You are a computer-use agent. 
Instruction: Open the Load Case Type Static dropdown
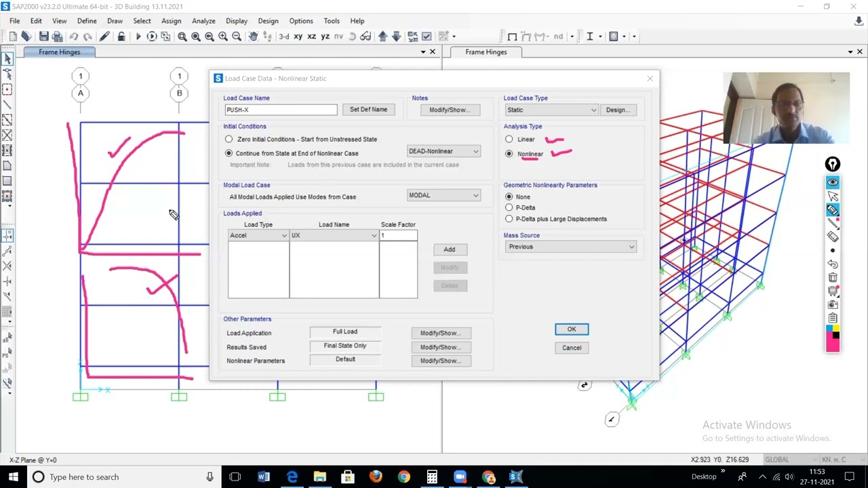coord(551,110)
